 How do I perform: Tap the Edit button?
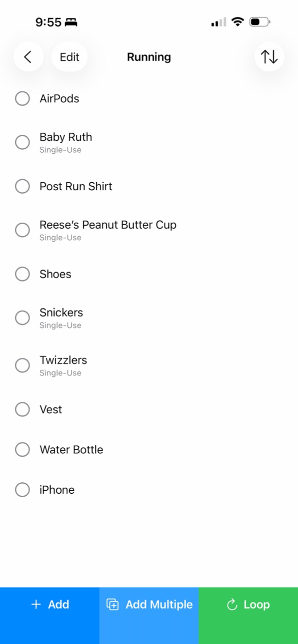pos(69,57)
